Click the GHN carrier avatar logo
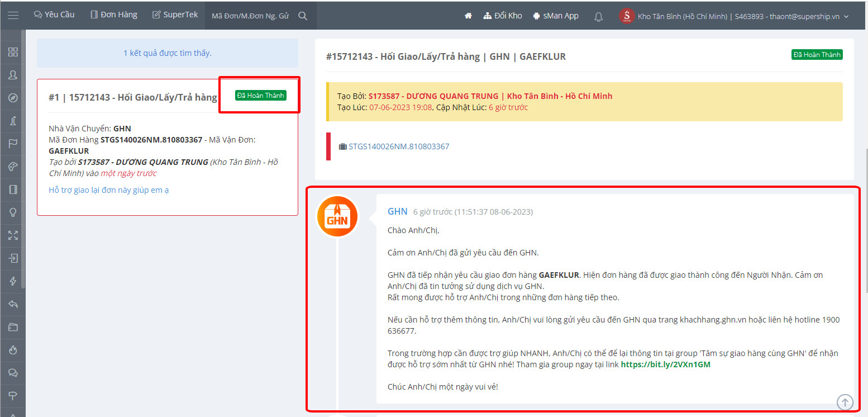 (337, 216)
